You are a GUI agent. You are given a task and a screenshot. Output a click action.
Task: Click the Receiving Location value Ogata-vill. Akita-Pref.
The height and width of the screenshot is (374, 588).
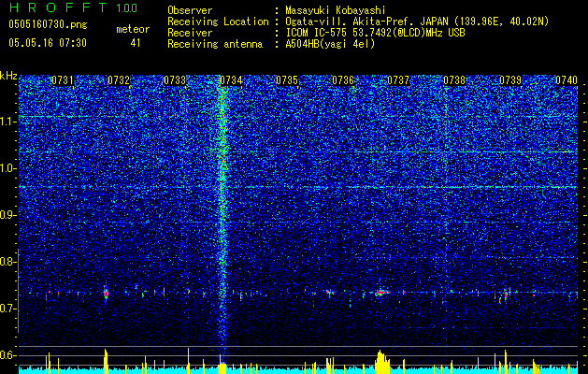pos(347,22)
